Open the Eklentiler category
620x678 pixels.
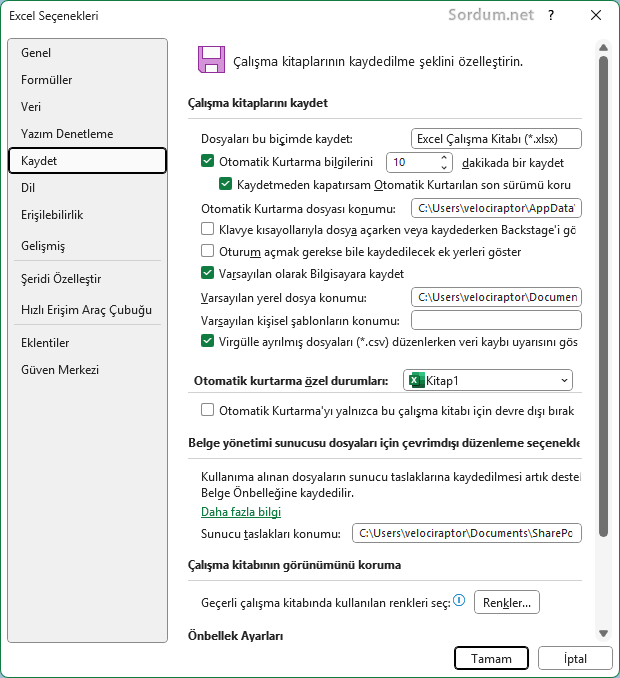click(87, 343)
